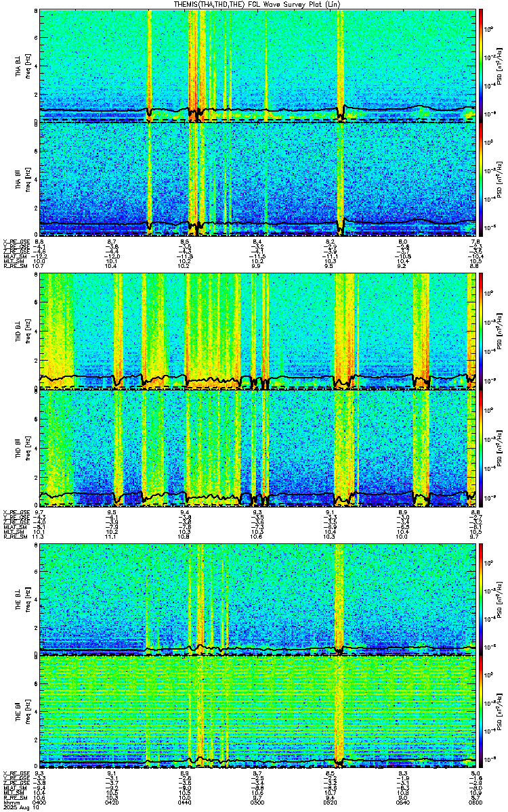The height and width of the screenshot is (812, 508).
Task: Click the color bar beside THA B-perpendicular panel
Action: point(482,65)
